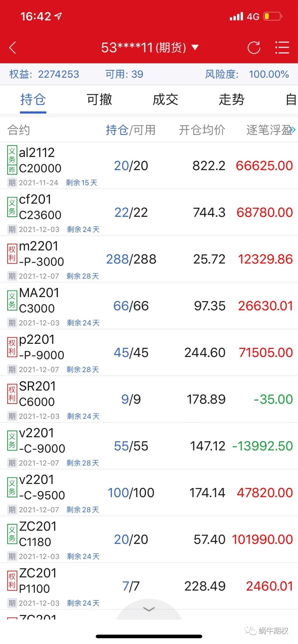Viewport: 298px width, 644px height.
Task: Sort by 持仓/可用 column header
Action: click(x=131, y=130)
